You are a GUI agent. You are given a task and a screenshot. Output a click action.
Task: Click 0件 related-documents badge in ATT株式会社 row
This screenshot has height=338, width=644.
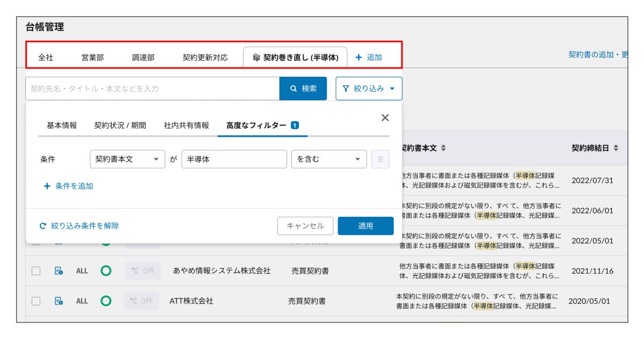[x=143, y=301]
